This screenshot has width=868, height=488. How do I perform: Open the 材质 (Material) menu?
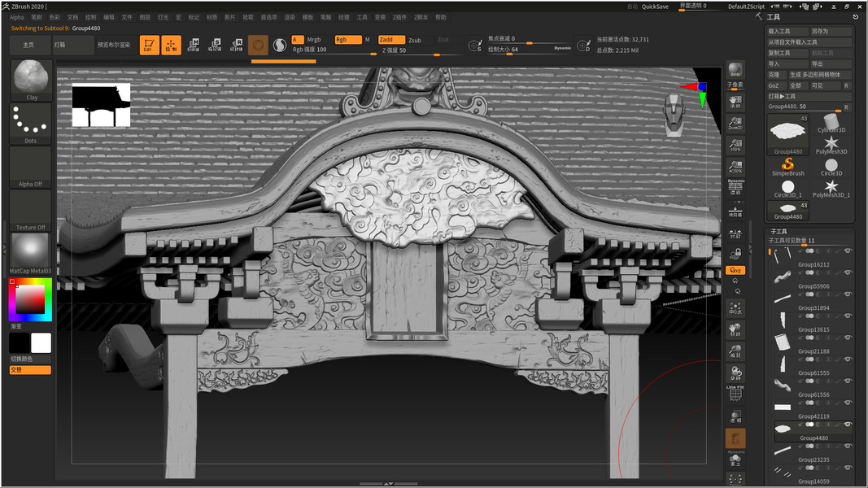(212, 17)
